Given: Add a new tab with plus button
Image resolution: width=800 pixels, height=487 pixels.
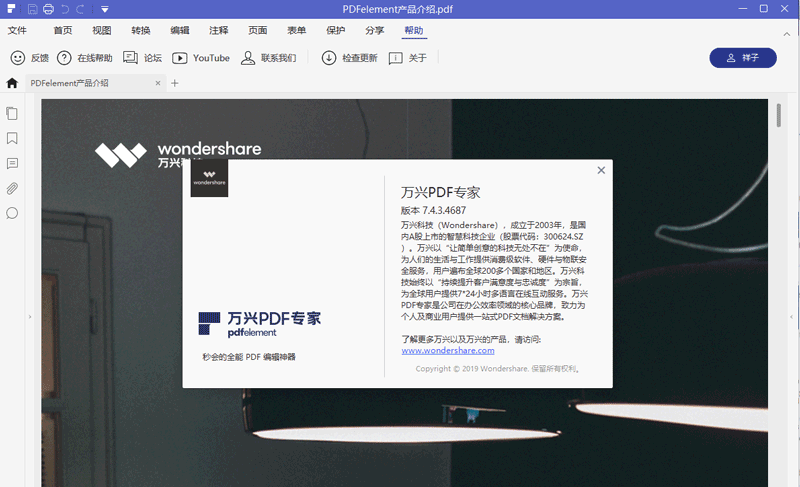Looking at the screenshot, I should [x=174, y=83].
